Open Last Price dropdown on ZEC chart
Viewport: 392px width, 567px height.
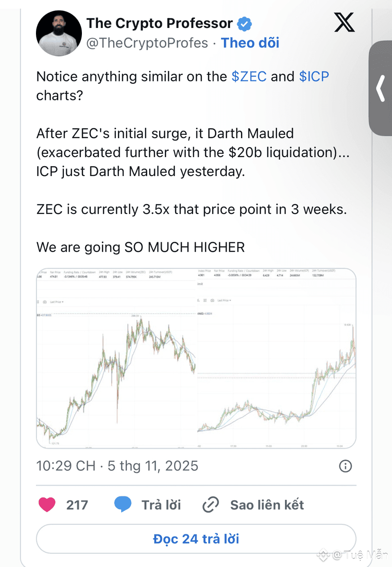pyautogui.click(x=56, y=301)
